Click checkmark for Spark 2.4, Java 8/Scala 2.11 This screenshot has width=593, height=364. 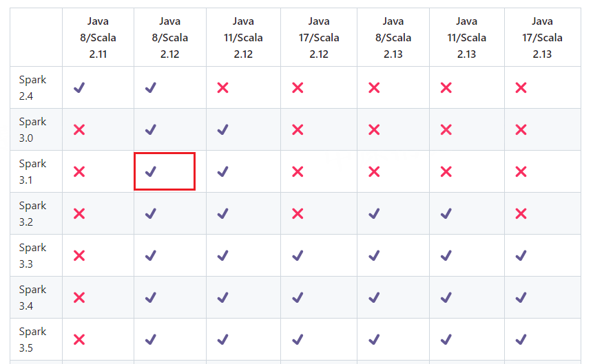click(x=79, y=87)
